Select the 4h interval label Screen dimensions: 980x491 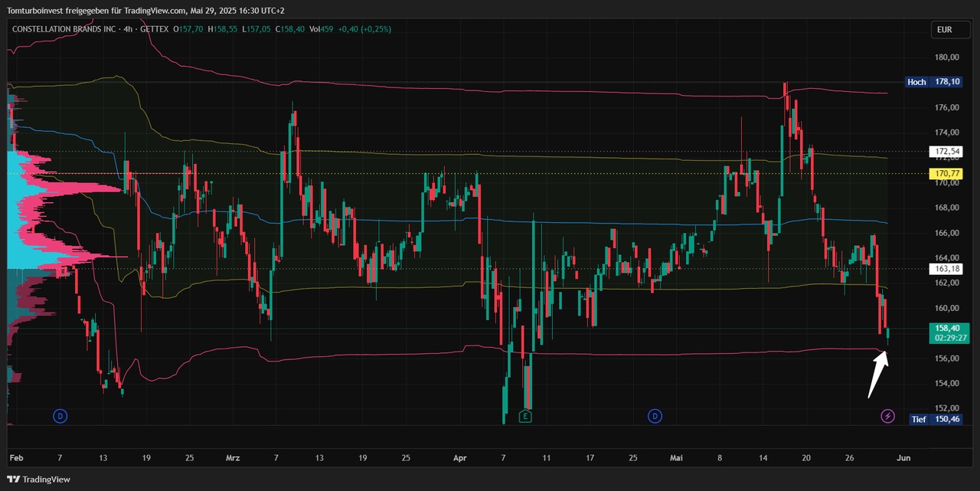click(x=128, y=29)
